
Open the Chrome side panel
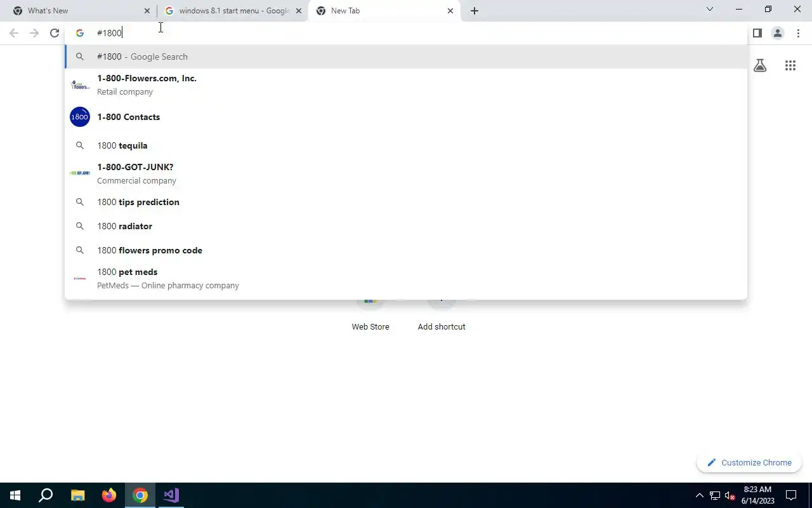coord(757,33)
